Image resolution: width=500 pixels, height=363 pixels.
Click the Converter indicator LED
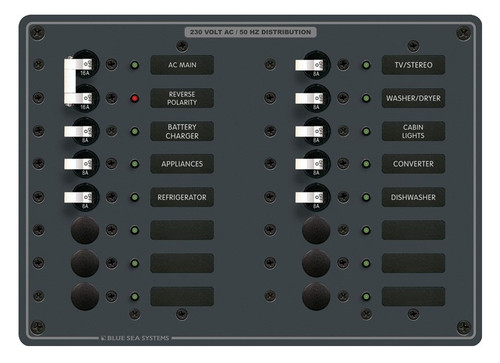click(x=366, y=164)
